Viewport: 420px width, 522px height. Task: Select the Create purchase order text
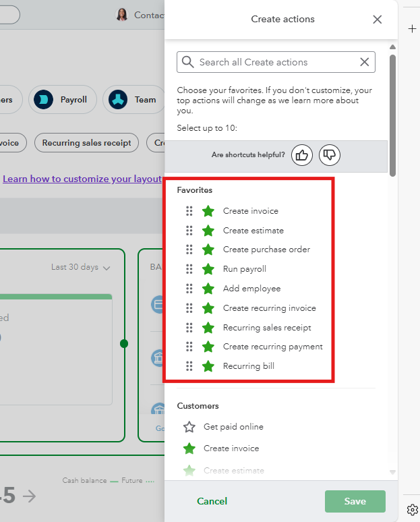pyautogui.click(x=266, y=250)
